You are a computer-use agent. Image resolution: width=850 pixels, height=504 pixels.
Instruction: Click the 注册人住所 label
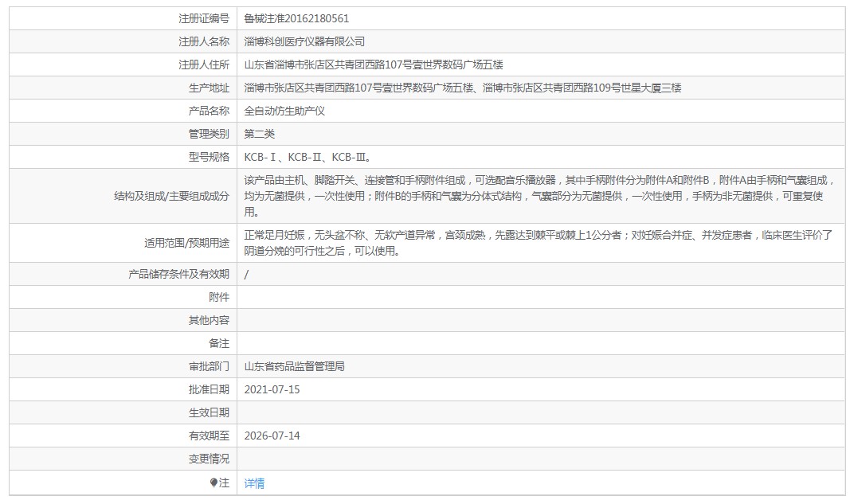tap(204, 65)
